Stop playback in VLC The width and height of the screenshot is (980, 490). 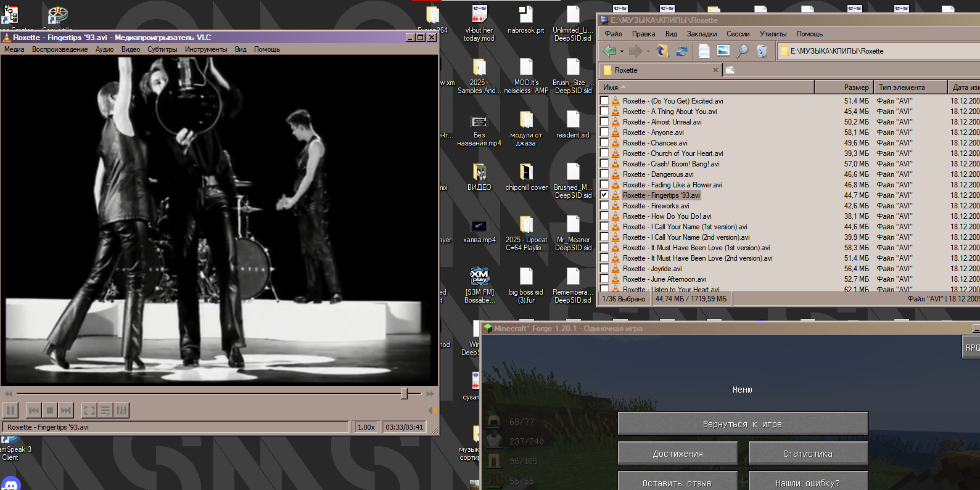click(50, 410)
